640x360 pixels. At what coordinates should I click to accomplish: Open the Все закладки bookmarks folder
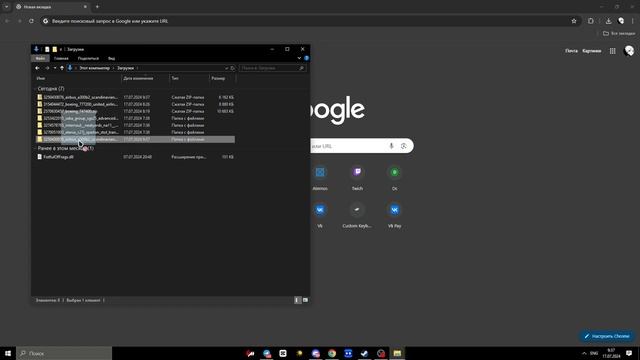(x=619, y=33)
